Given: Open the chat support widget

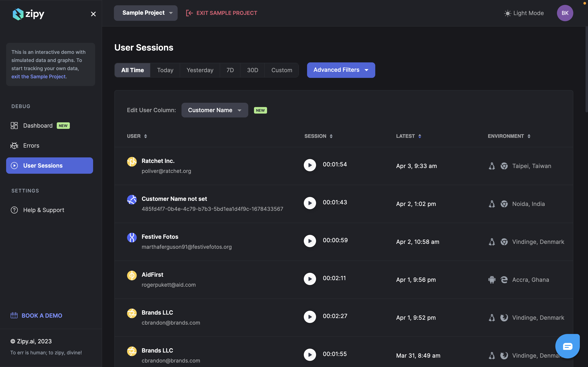Looking at the screenshot, I should coord(567,346).
